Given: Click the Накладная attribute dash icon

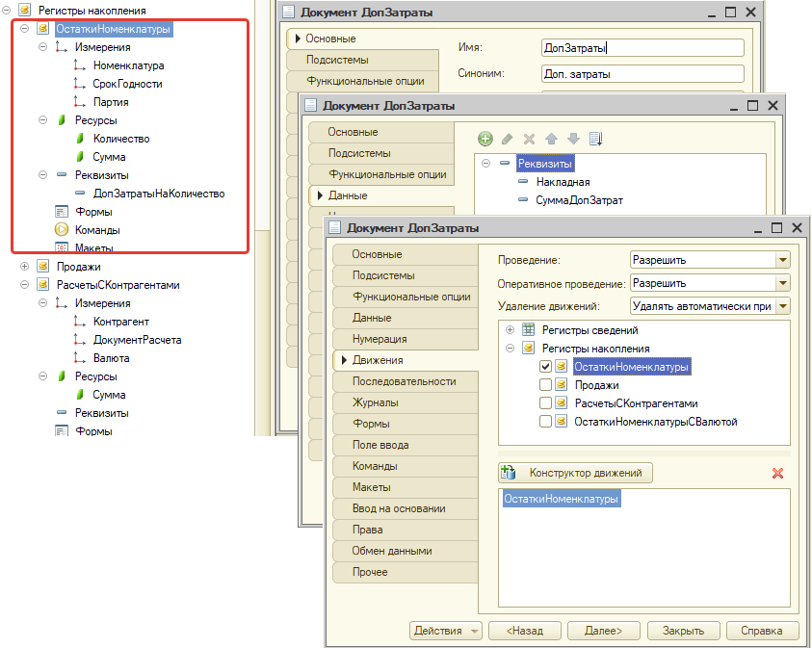Looking at the screenshot, I should [x=523, y=182].
